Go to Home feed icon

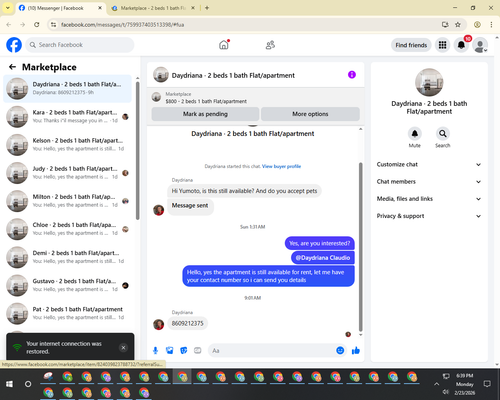tap(224, 45)
